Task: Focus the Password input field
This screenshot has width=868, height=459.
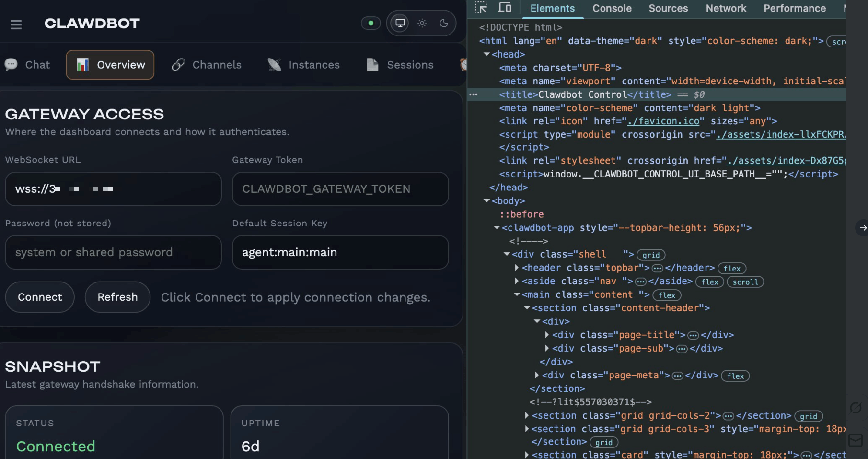Action: tap(113, 252)
